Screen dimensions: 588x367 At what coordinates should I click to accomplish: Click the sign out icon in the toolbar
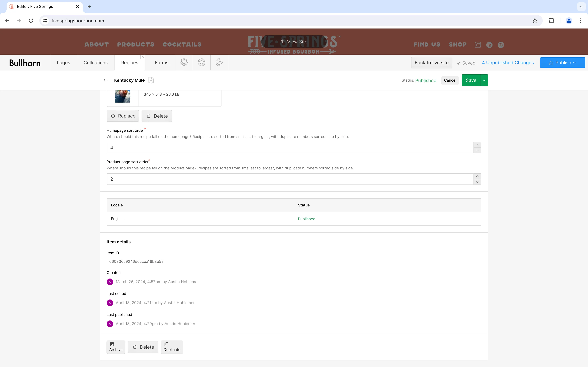pyautogui.click(x=219, y=62)
